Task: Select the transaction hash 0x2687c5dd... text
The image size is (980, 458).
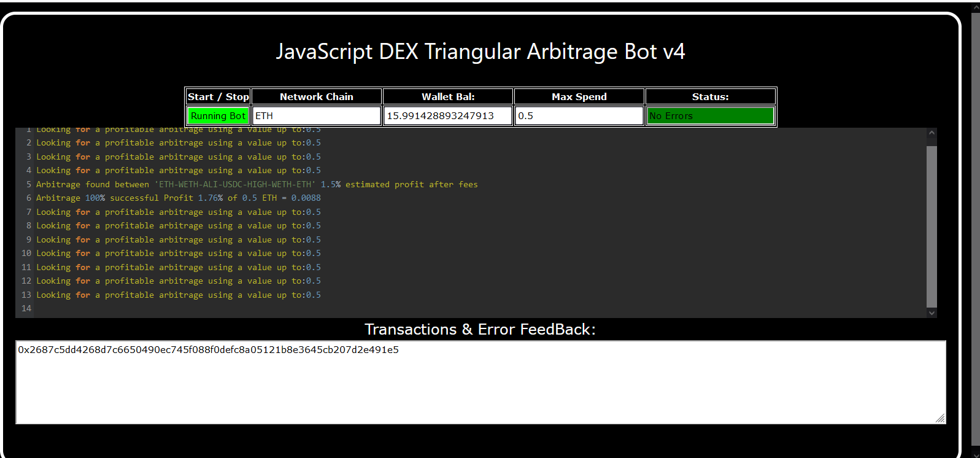Action: tap(208, 349)
